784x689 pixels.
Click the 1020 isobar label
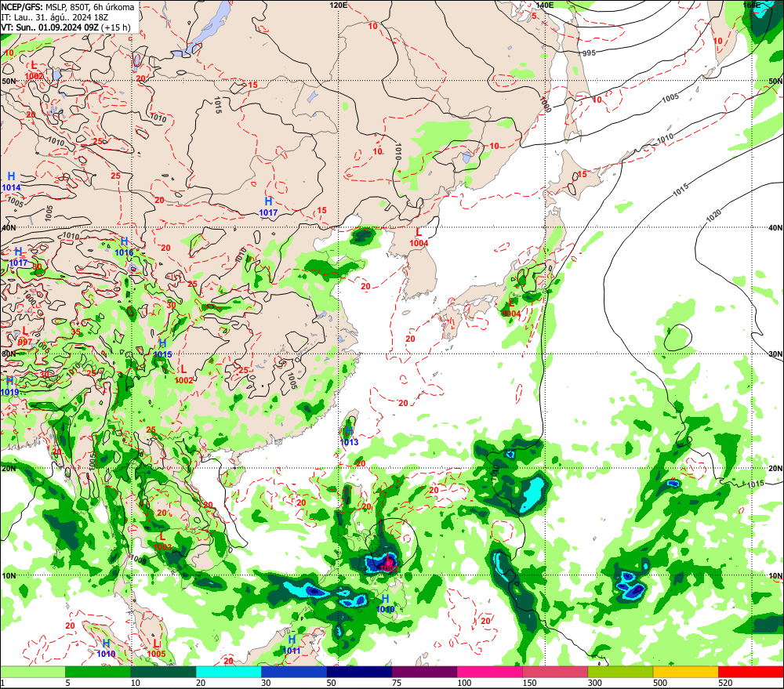pos(713,216)
